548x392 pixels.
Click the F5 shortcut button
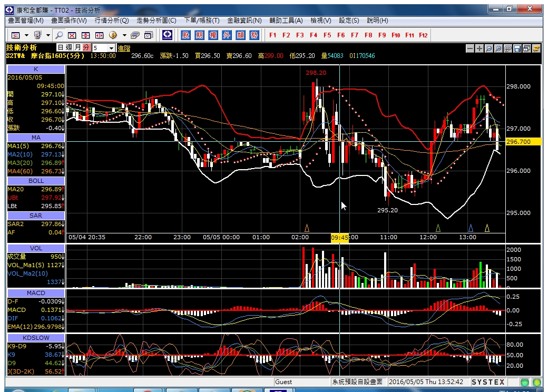click(327, 35)
